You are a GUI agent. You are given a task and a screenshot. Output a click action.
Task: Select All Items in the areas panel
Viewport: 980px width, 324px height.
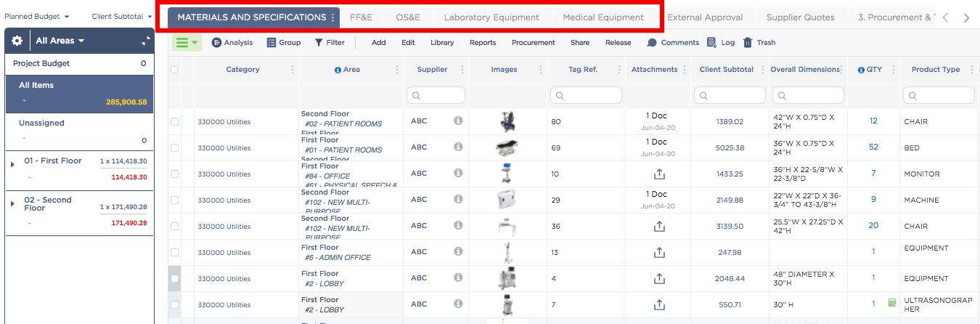(80, 94)
